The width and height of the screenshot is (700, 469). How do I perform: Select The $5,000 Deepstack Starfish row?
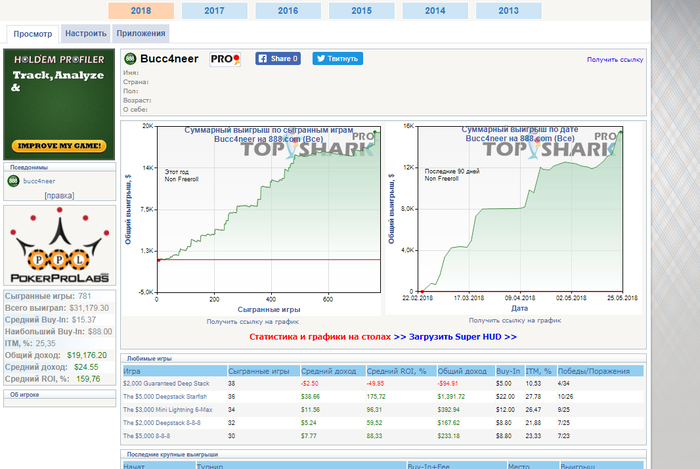pos(383,396)
